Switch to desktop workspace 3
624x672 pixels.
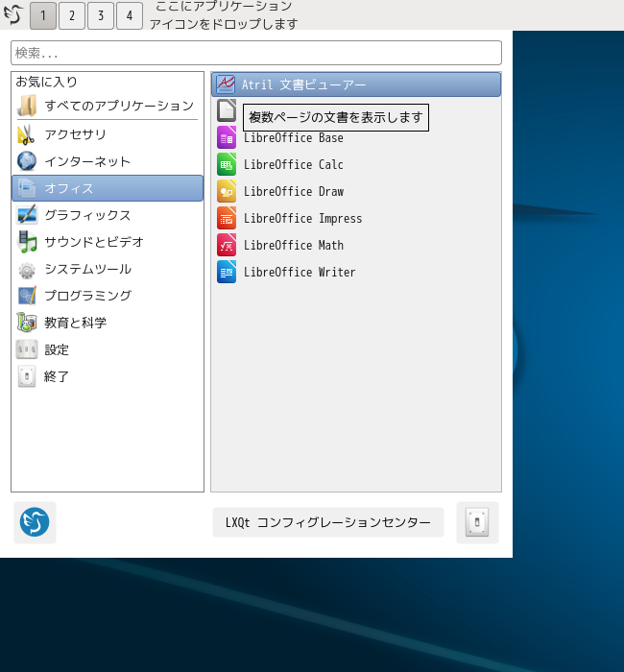click(101, 15)
